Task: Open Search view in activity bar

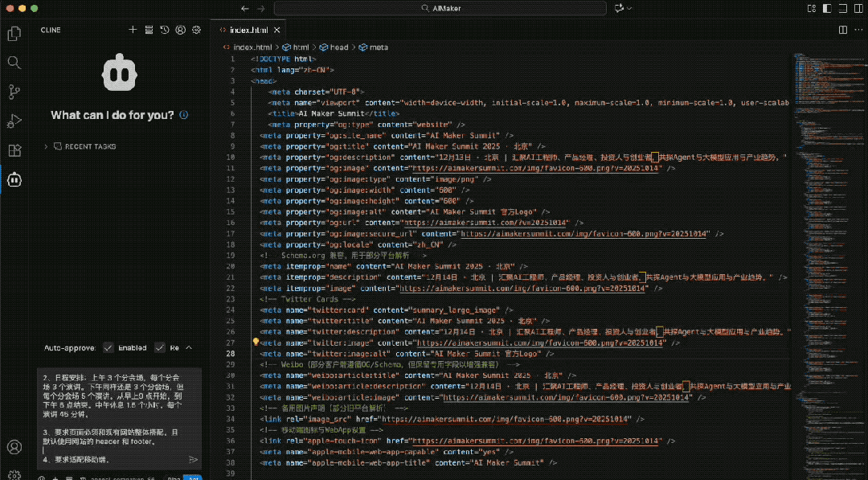Action: tap(14, 63)
